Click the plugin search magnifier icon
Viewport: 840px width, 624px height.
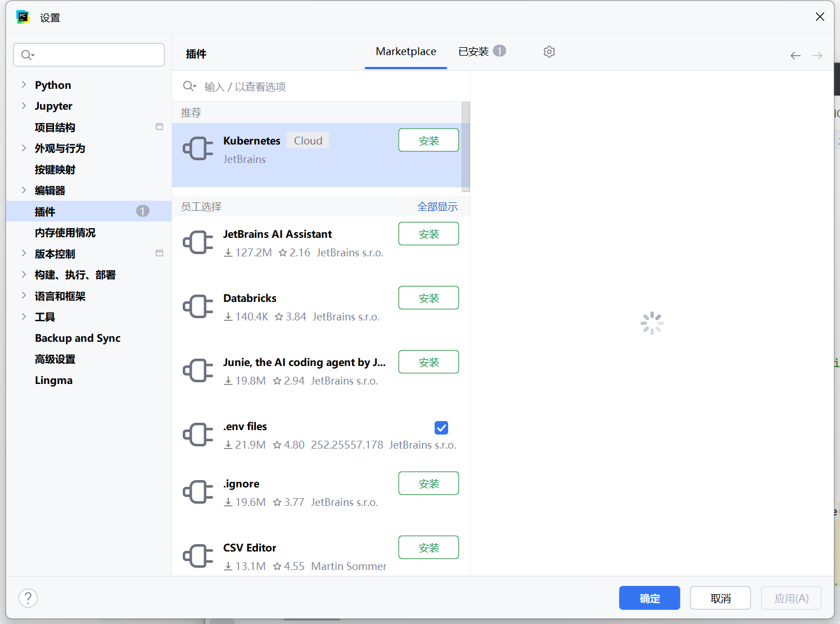click(189, 86)
